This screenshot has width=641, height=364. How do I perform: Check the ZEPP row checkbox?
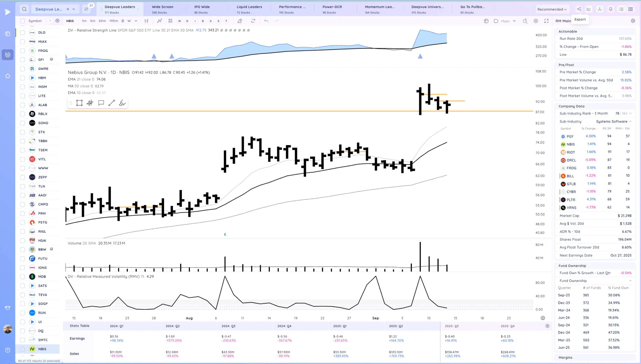(23, 177)
